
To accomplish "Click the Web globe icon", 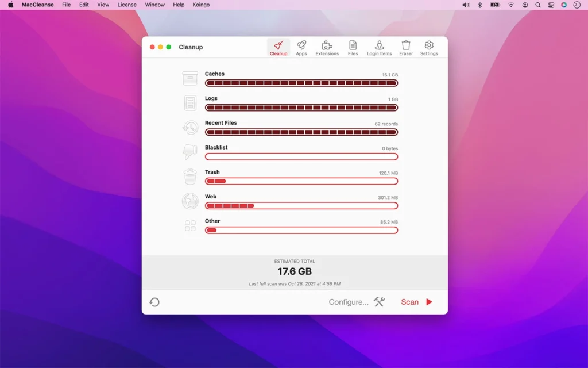I will pyautogui.click(x=189, y=201).
